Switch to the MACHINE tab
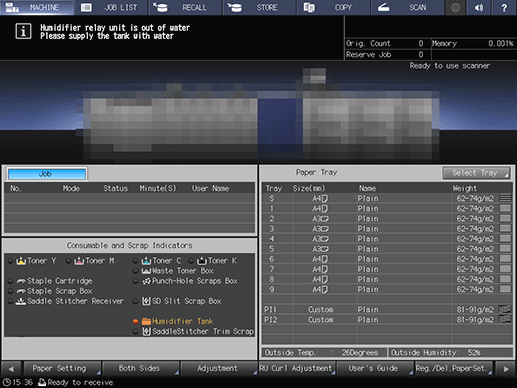The width and height of the screenshot is (517, 388). click(x=37, y=7)
